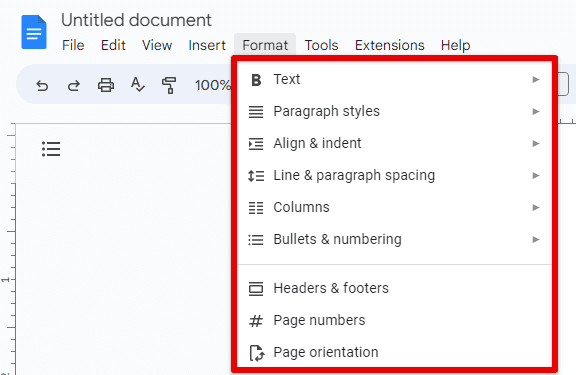Expand the Align & indent submenu arrow
The height and width of the screenshot is (375, 576).
coord(536,143)
